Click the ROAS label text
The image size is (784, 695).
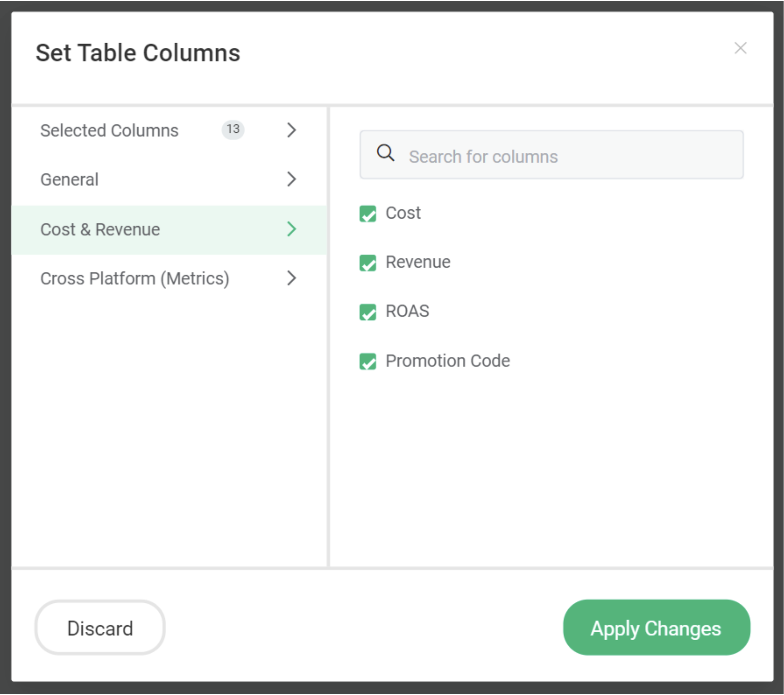click(407, 311)
